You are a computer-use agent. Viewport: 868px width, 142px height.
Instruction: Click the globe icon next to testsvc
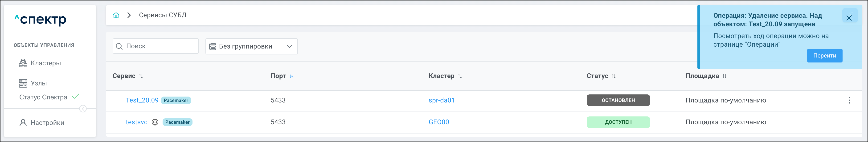pos(155,122)
